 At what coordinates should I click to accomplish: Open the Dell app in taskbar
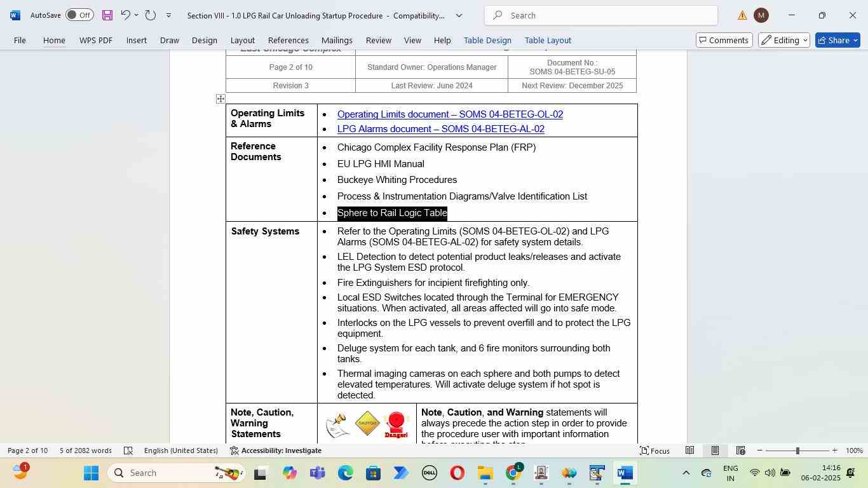click(429, 473)
